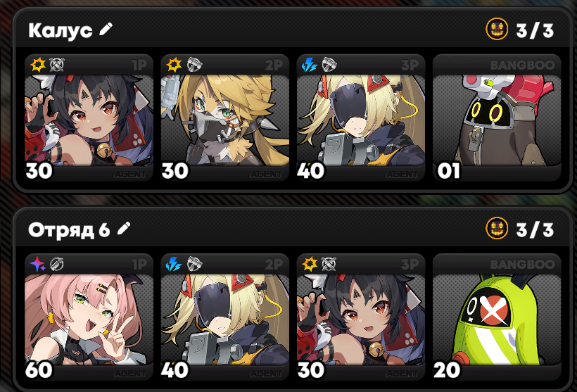Click the specialty icon on Калус 2P card
577x392 pixels.
click(195, 65)
